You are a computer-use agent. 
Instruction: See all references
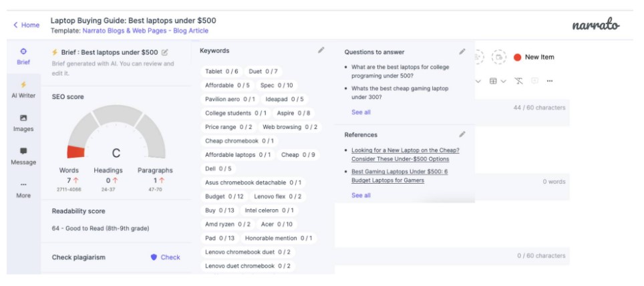pyautogui.click(x=361, y=195)
